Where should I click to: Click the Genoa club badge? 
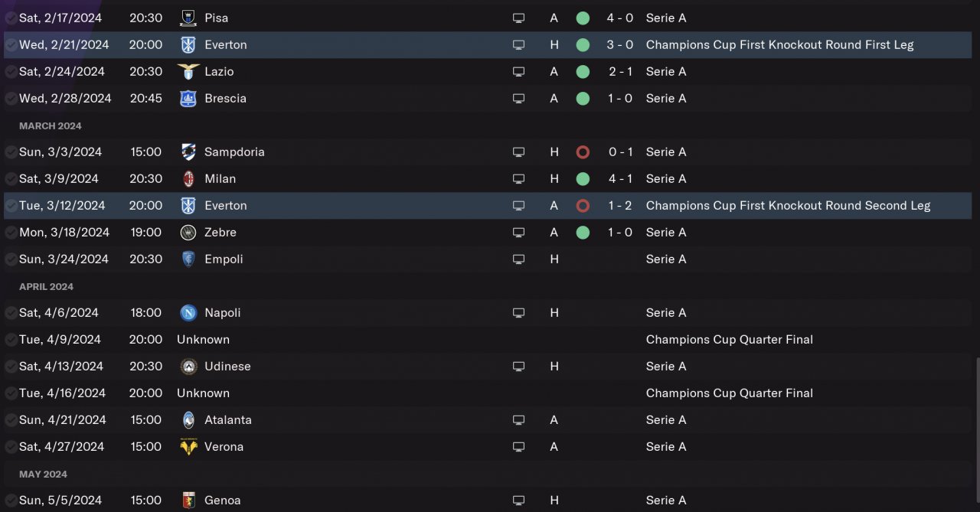click(188, 500)
